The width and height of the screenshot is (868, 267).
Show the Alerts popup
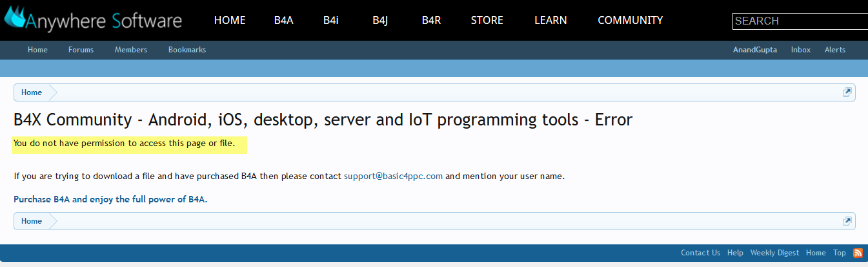click(x=834, y=50)
